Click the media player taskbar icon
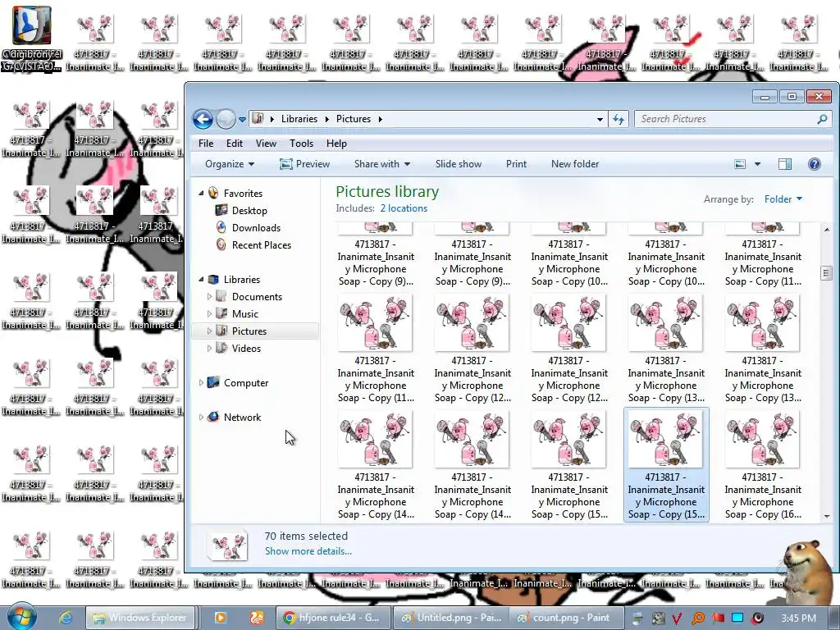 tap(220, 618)
